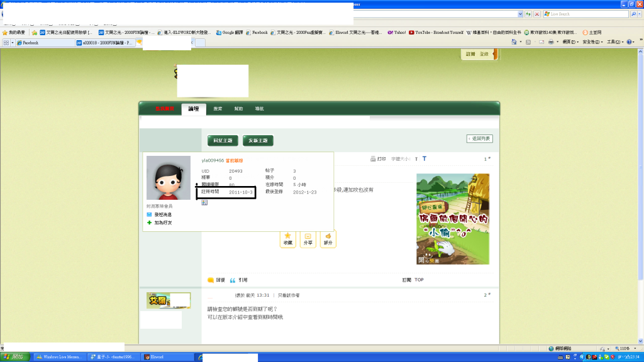Click the 回復 speech bubble icon
The image size is (644, 362).
pyautogui.click(x=211, y=280)
